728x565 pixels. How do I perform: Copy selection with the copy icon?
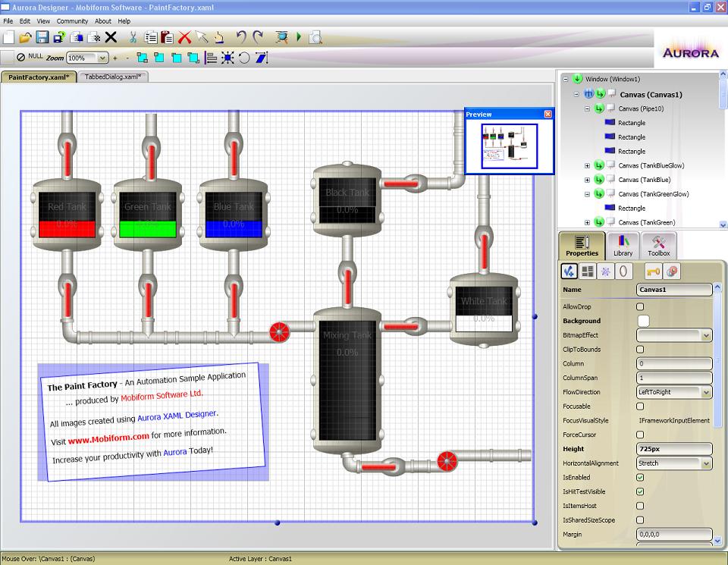150,37
